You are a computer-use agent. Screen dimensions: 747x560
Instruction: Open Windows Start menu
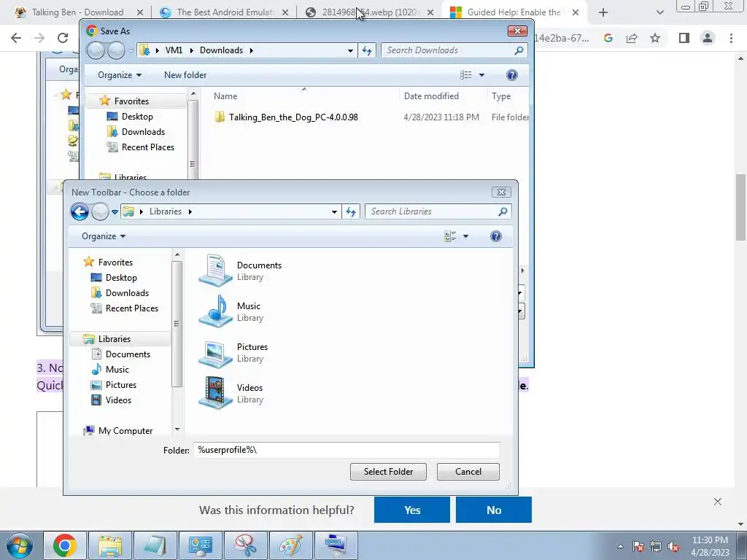[x=20, y=545]
